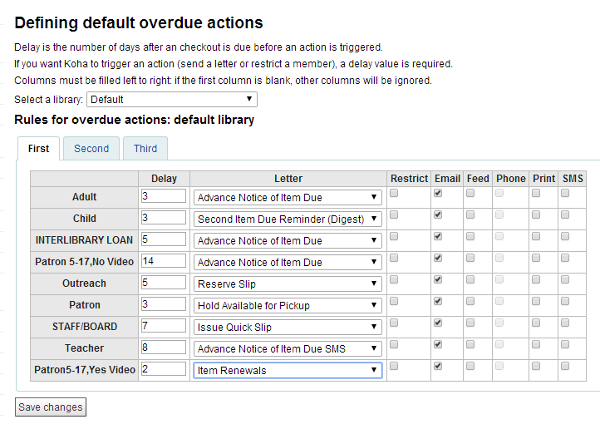
Task: Select the First tab
Action: 39,148
